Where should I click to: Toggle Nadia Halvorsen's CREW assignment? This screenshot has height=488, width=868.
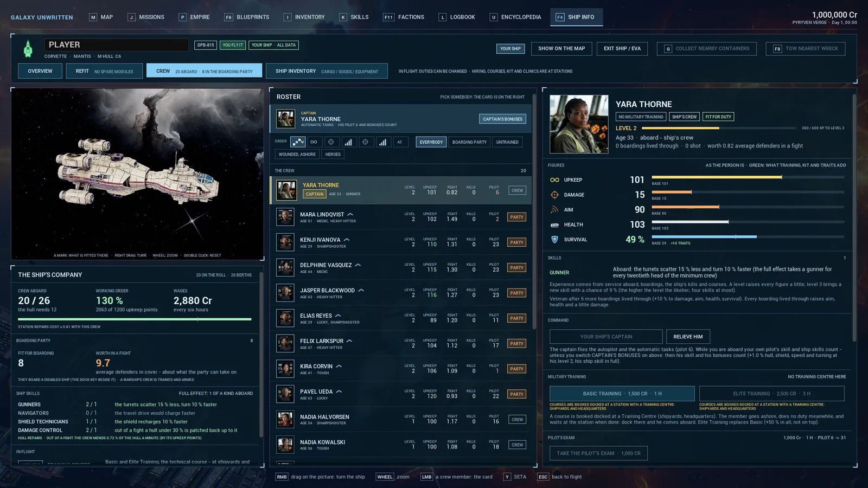click(518, 420)
